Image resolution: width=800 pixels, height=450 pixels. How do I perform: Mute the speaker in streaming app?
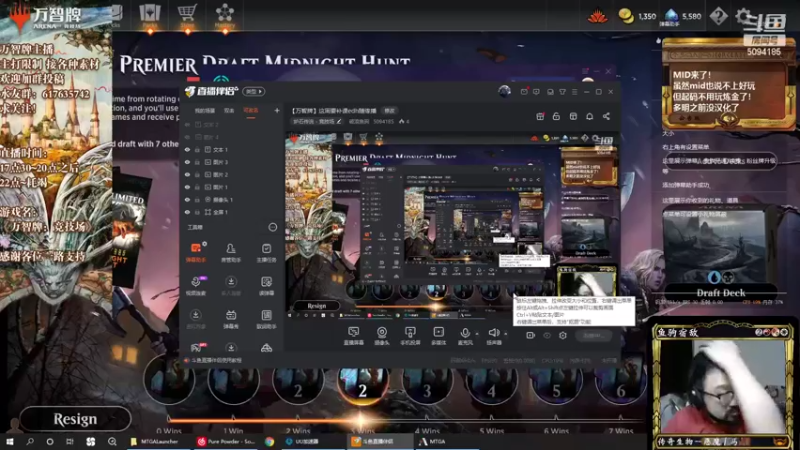493,333
